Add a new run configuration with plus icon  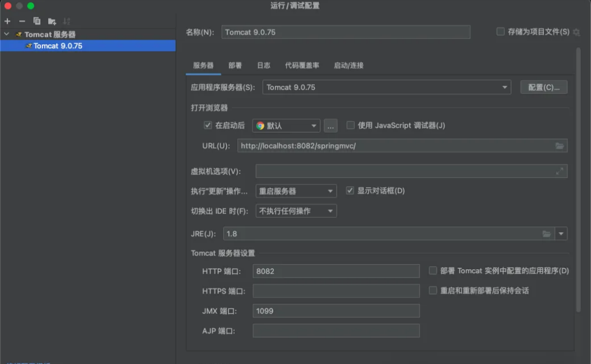click(7, 21)
